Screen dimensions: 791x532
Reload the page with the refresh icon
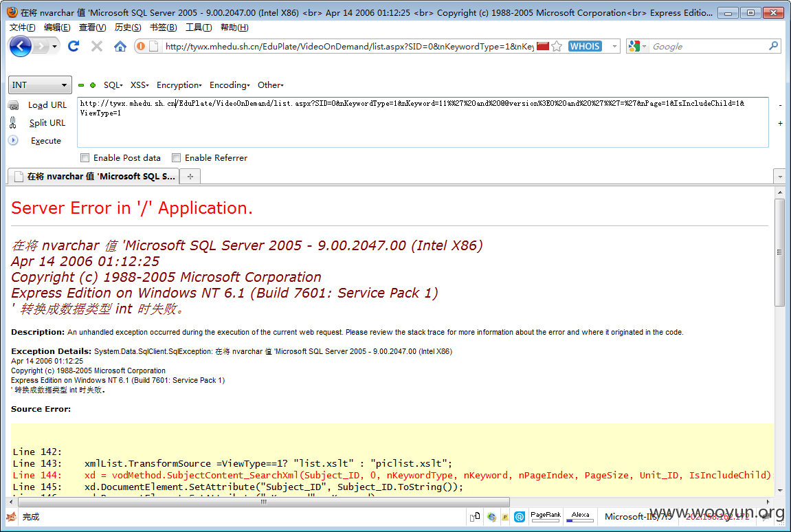click(x=74, y=47)
